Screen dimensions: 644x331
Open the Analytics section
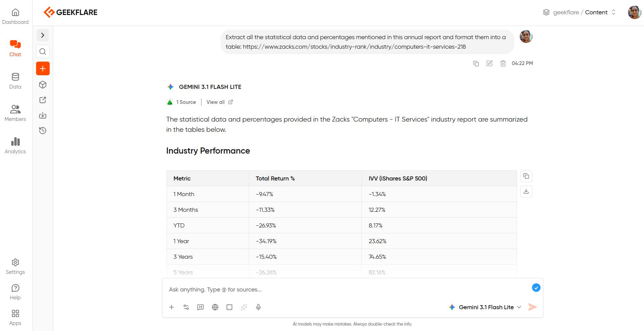[15, 146]
